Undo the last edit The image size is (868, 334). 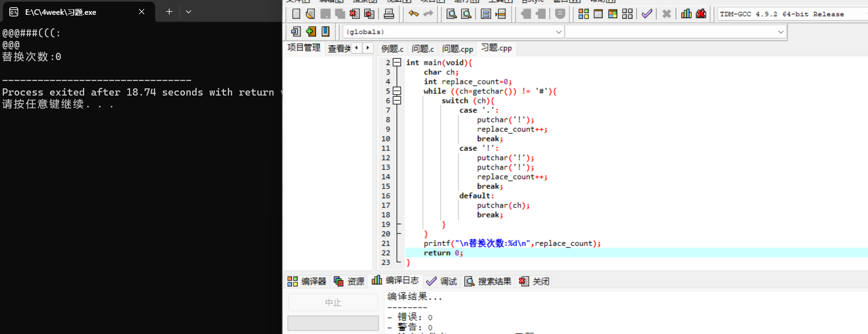(x=413, y=14)
